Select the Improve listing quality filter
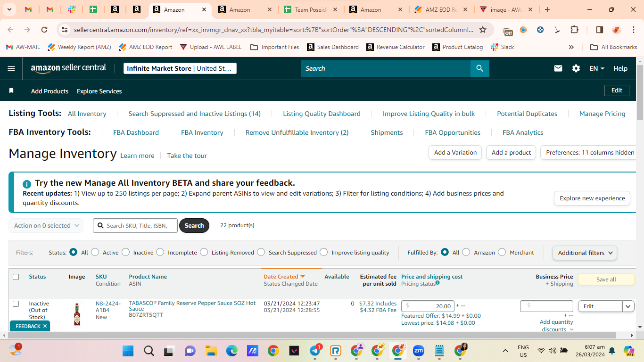Viewport: 644px width, 362px height. (x=324, y=252)
